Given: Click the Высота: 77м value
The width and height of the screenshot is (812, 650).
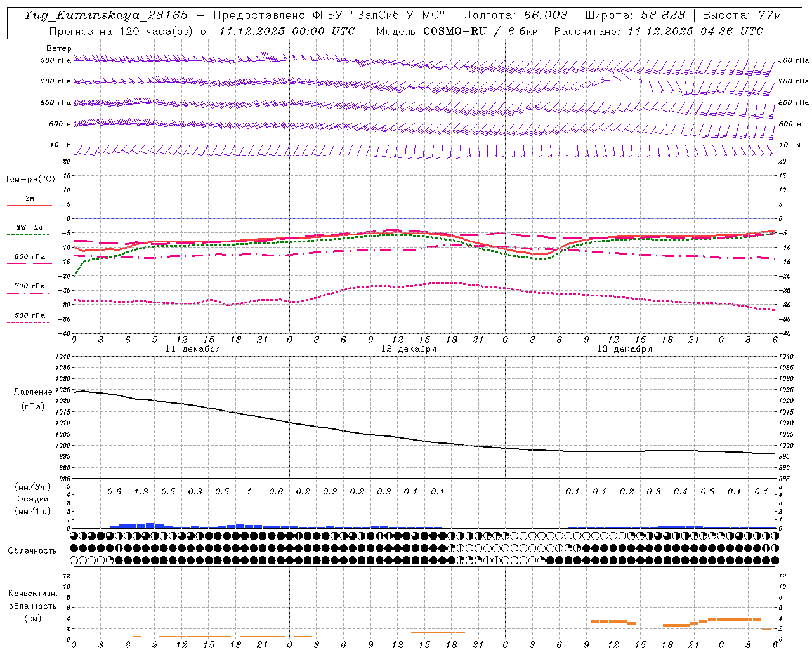Looking at the screenshot, I should coord(742,15).
